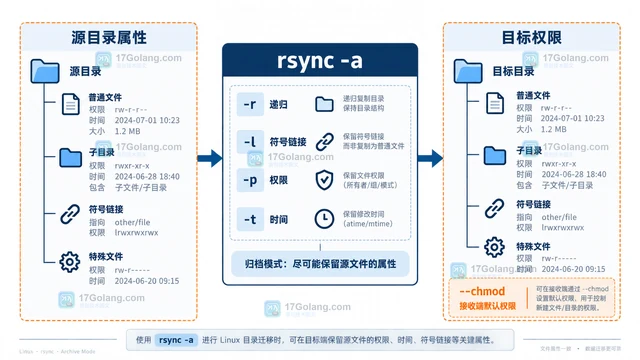
Task: Click 时间 label next to -t
Action: click(278, 220)
